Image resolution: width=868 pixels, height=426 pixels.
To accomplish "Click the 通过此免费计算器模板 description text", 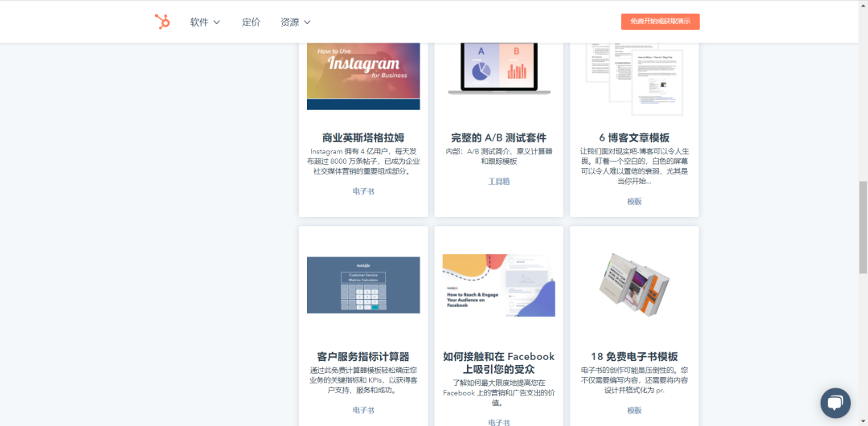I will [x=363, y=380].
